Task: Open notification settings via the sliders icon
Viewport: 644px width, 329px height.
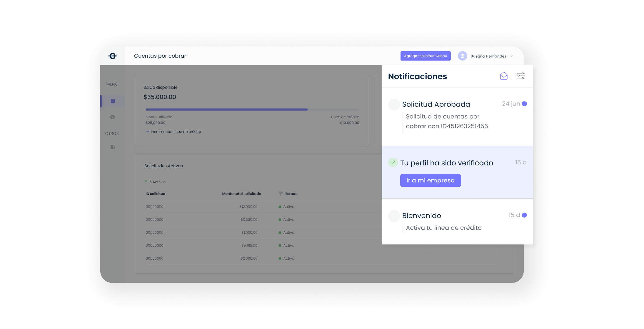Action: point(520,76)
